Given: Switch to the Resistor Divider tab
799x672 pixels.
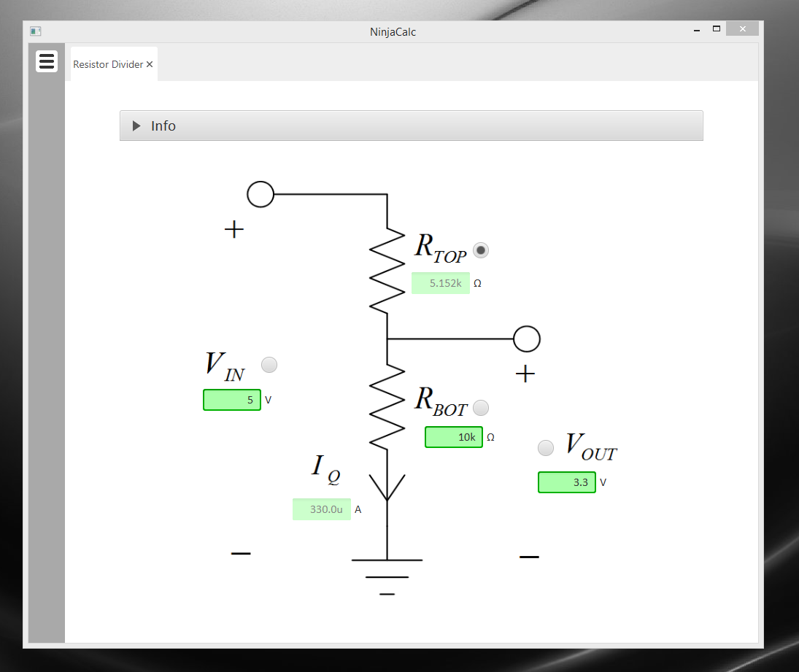Looking at the screenshot, I should click(x=108, y=64).
